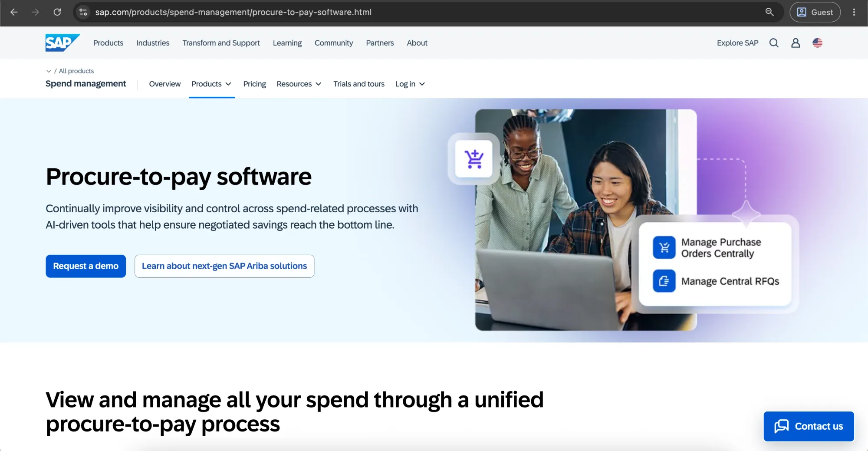
Task: Go to All products breadcrumb link
Action: point(76,71)
